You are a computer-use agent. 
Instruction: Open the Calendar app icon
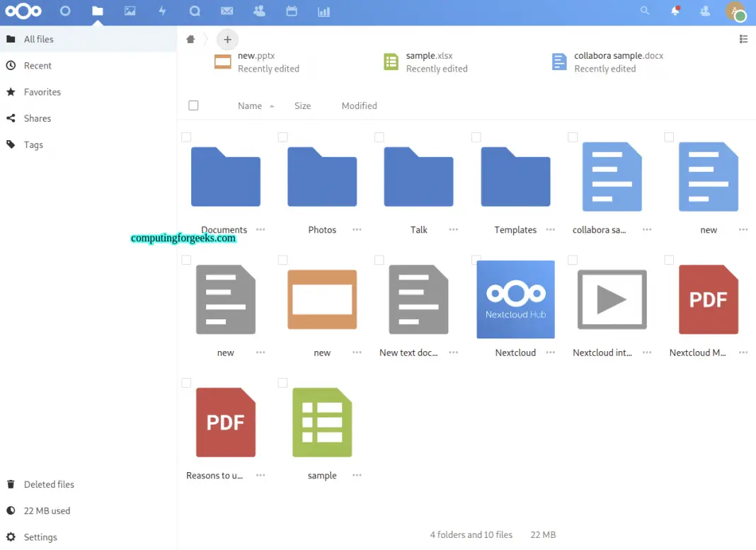click(x=291, y=11)
